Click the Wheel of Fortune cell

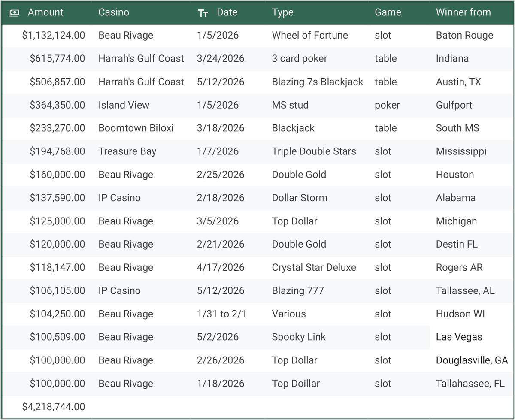click(x=310, y=35)
